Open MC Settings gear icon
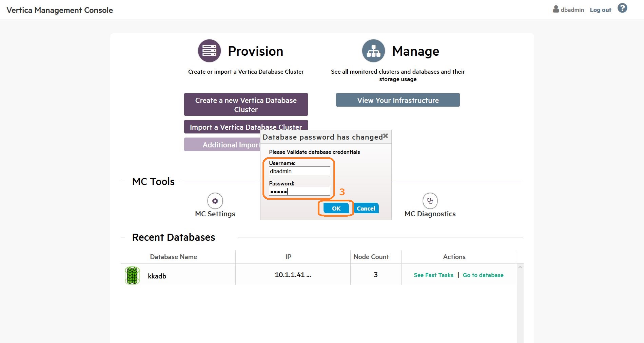The height and width of the screenshot is (343, 644). 215,201
